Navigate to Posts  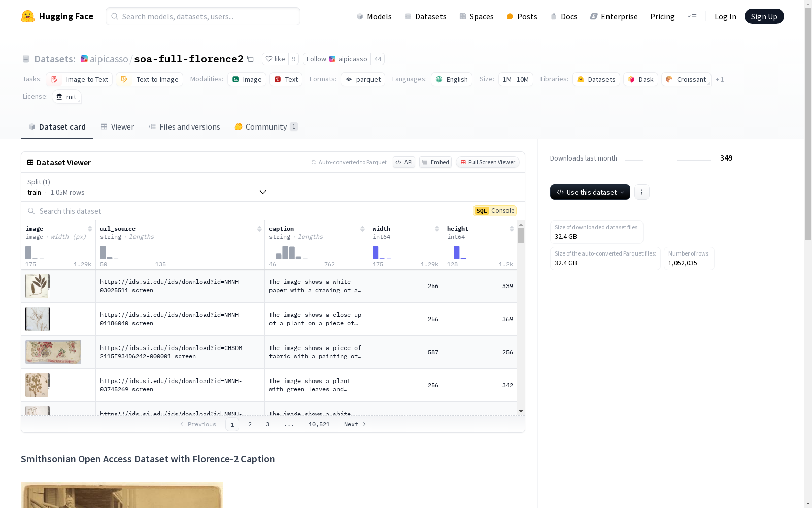coord(522,16)
